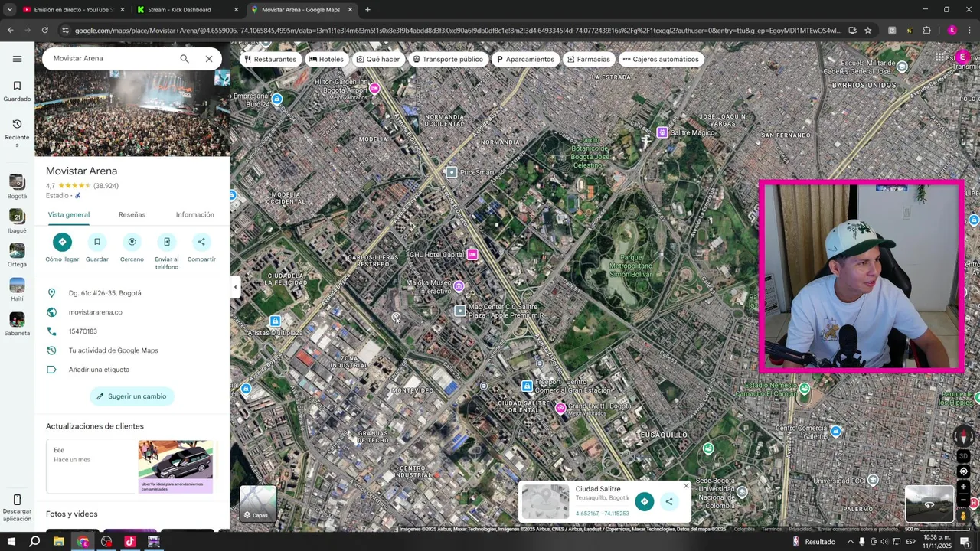The height and width of the screenshot is (551, 980).
Task: Click the search magnifier icon
Action: click(185, 58)
